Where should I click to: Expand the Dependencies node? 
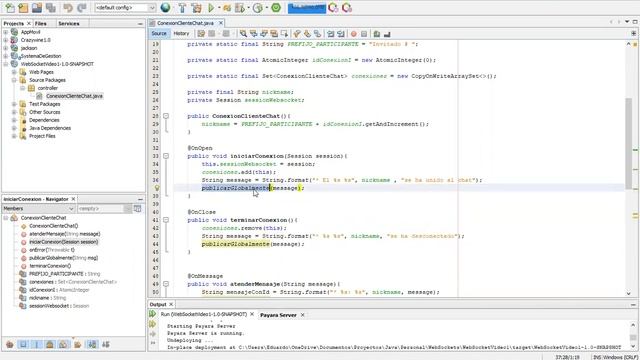coord(14,120)
